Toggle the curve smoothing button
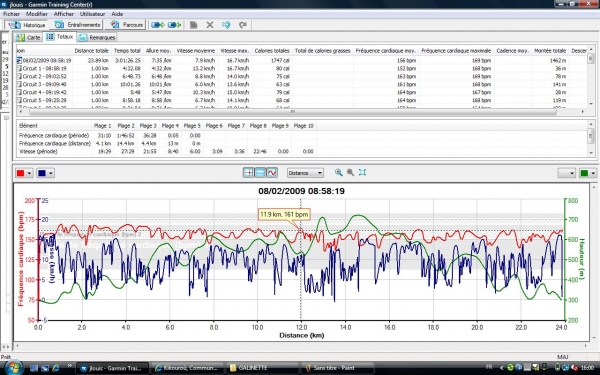The width and height of the screenshot is (600, 375). click(272, 173)
